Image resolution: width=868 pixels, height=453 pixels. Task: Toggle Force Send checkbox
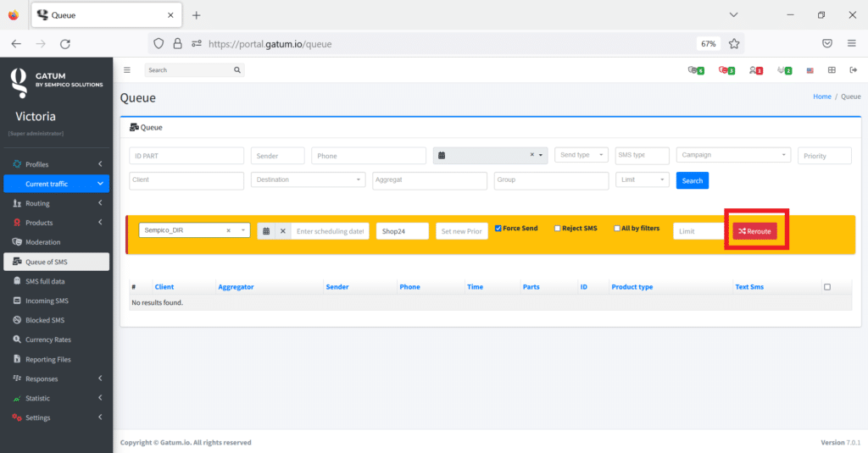(498, 229)
